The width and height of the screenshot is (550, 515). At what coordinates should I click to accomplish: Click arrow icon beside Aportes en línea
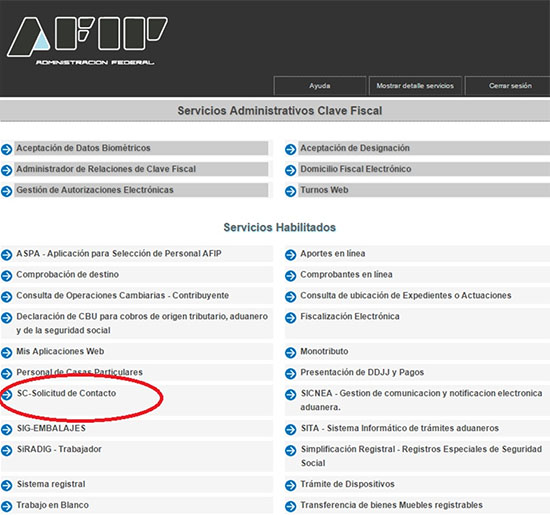[x=290, y=255]
